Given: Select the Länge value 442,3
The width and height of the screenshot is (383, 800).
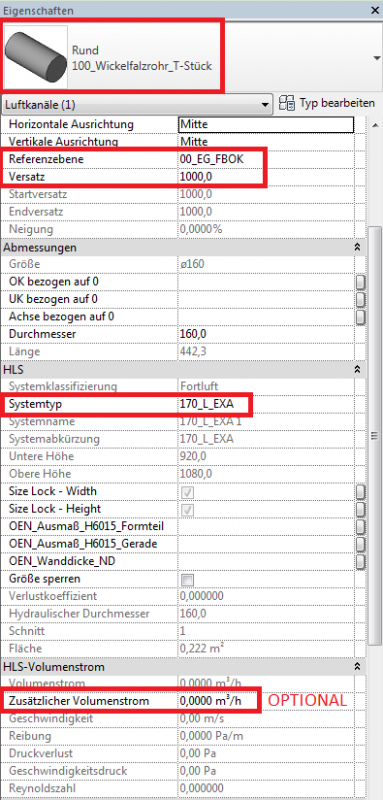Looking at the screenshot, I should click(x=193, y=352).
